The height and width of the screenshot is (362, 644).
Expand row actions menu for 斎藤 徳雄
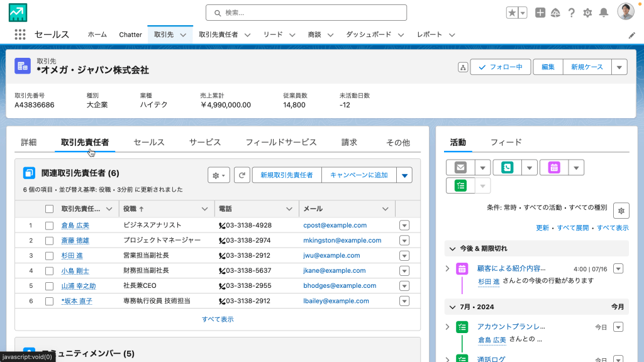404,241
